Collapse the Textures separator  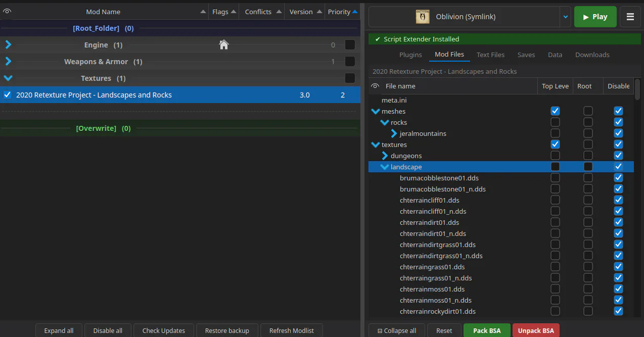(8, 78)
